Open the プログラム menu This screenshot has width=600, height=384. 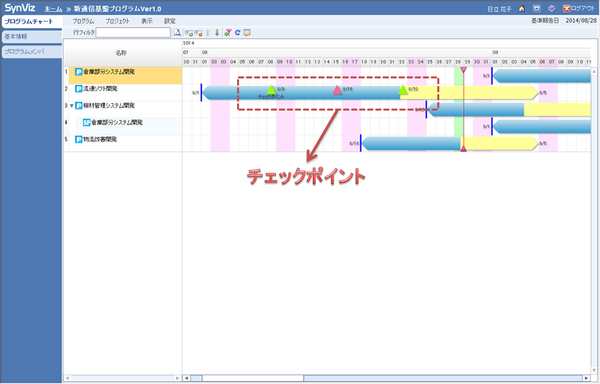[x=83, y=21]
